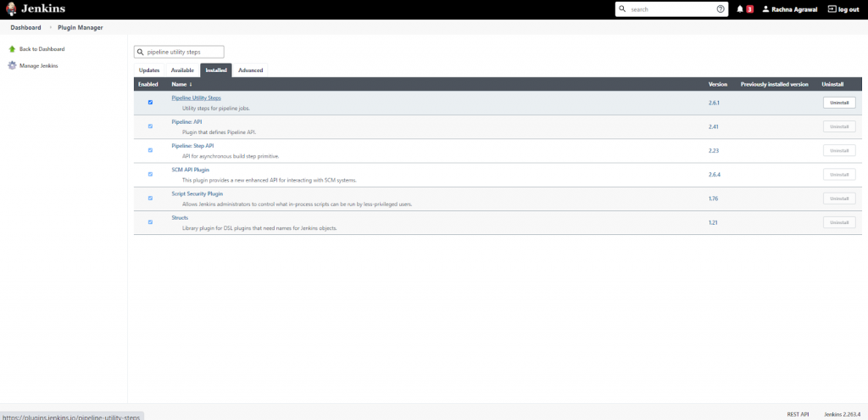Open the Structs plugin link
The height and width of the screenshot is (420, 868).
pyautogui.click(x=180, y=218)
